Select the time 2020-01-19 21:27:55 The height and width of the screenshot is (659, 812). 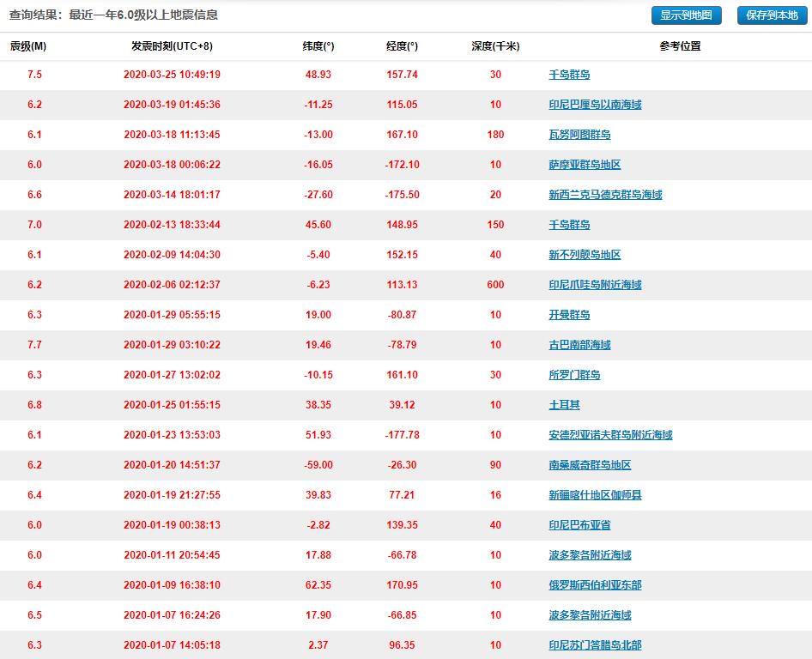click(x=172, y=495)
